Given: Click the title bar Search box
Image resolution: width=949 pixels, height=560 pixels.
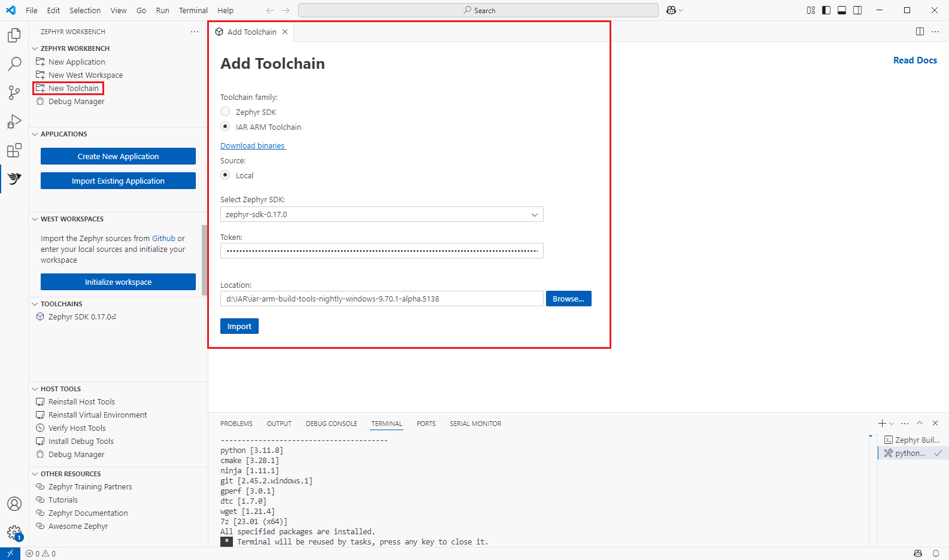Looking at the screenshot, I should (x=478, y=10).
